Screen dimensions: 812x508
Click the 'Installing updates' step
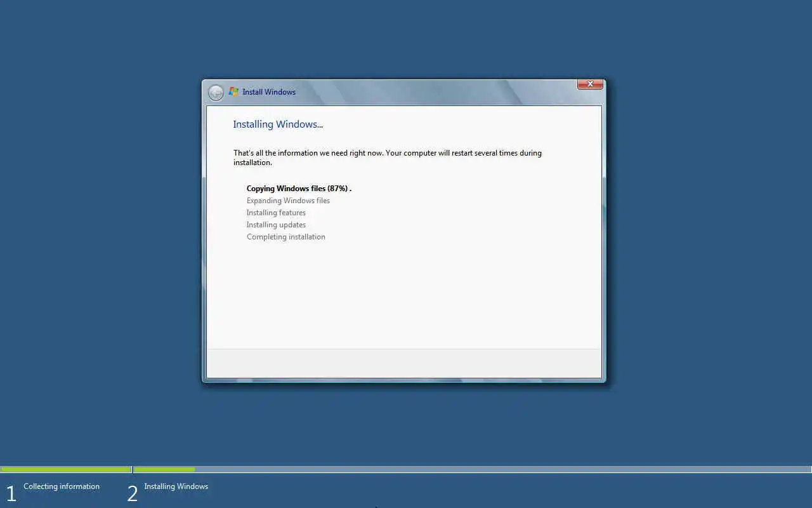tap(276, 225)
